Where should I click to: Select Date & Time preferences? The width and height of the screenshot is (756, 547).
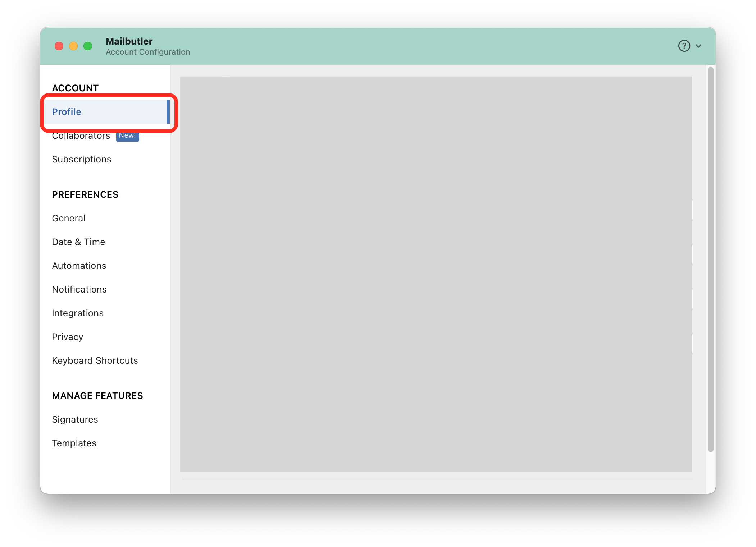click(78, 242)
